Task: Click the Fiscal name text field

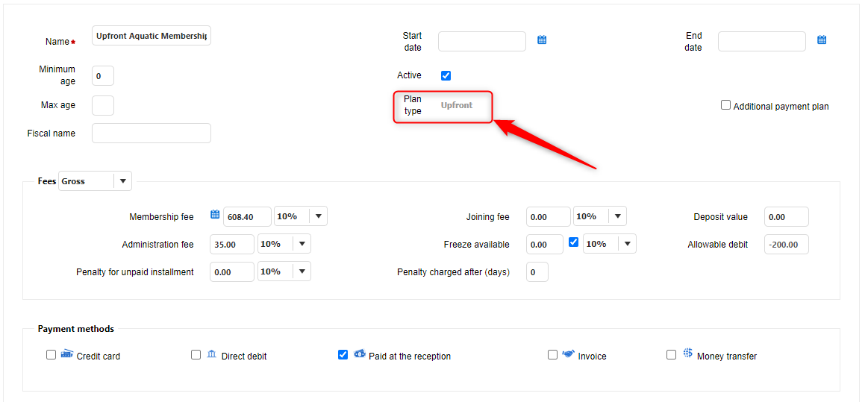Action: 152,134
